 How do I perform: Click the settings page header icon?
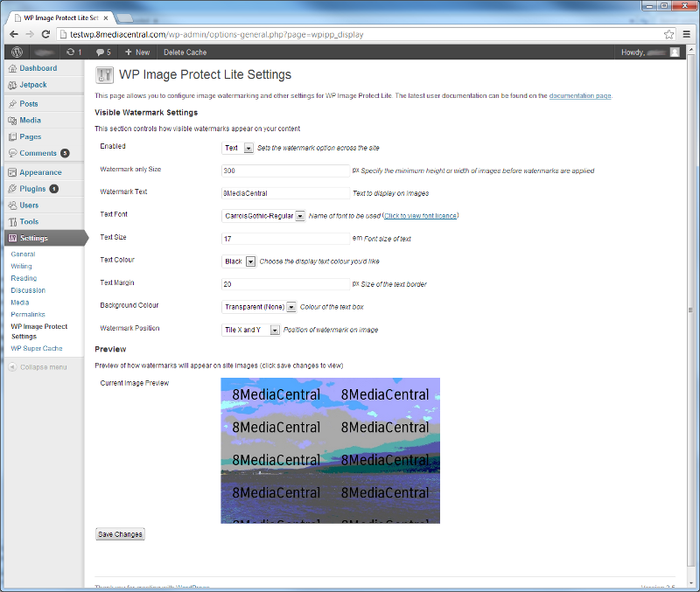point(104,75)
